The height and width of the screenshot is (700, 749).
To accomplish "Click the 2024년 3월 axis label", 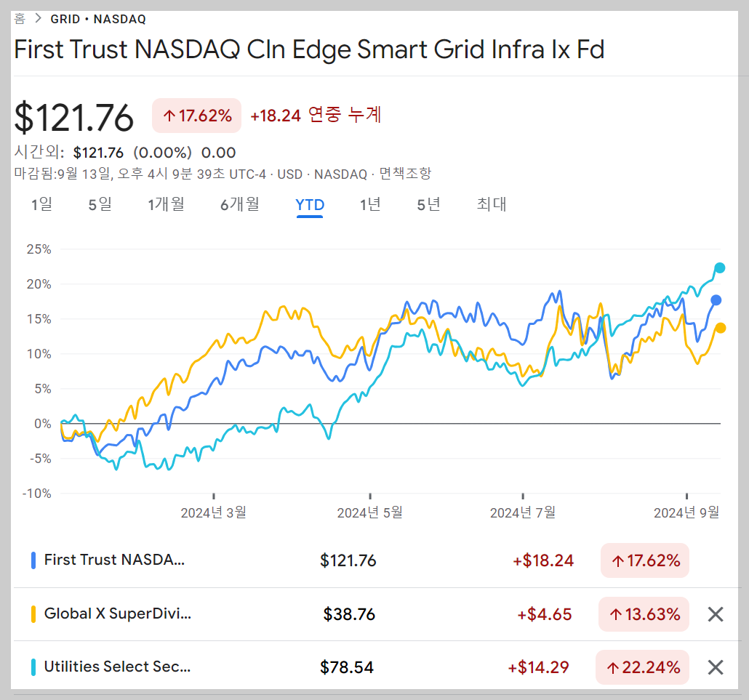I will (214, 512).
